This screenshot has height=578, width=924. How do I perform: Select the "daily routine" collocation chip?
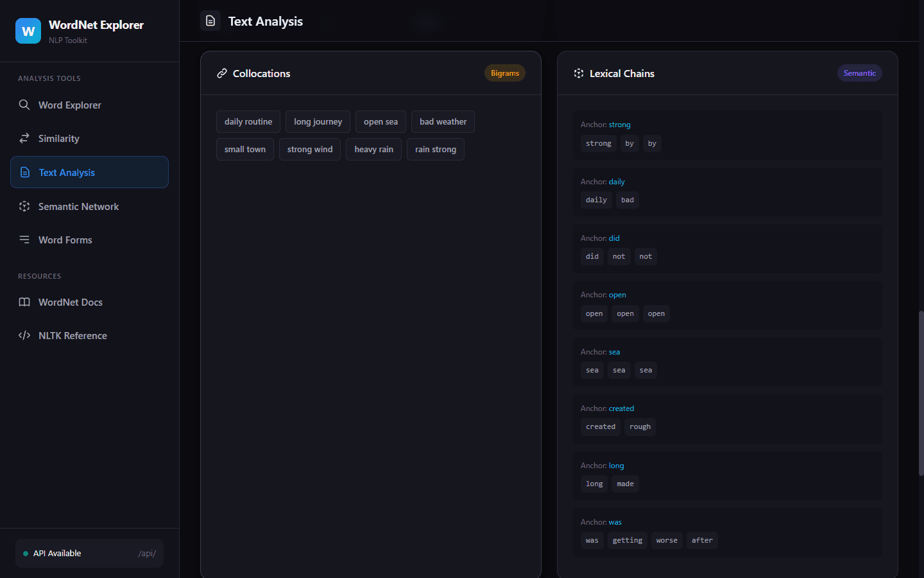(x=248, y=121)
